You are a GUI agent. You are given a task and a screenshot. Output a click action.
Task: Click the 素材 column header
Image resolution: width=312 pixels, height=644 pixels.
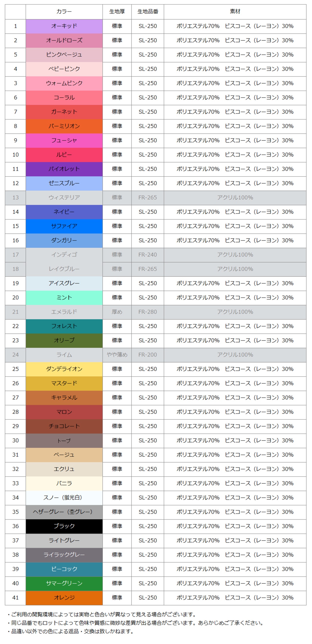(235, 11)
